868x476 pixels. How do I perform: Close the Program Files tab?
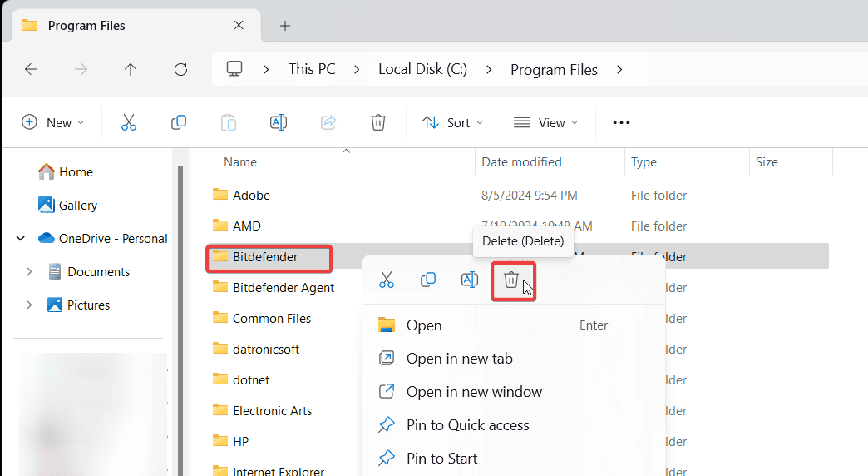click(239, 26)
